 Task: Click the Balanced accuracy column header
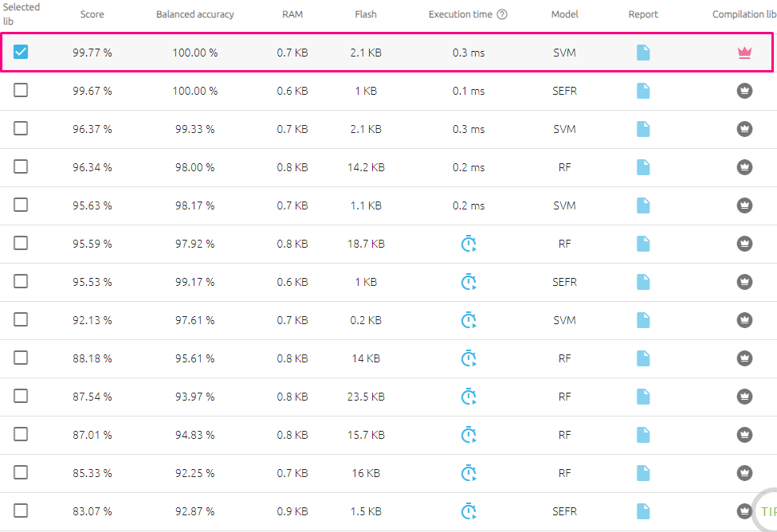[195, 14]
